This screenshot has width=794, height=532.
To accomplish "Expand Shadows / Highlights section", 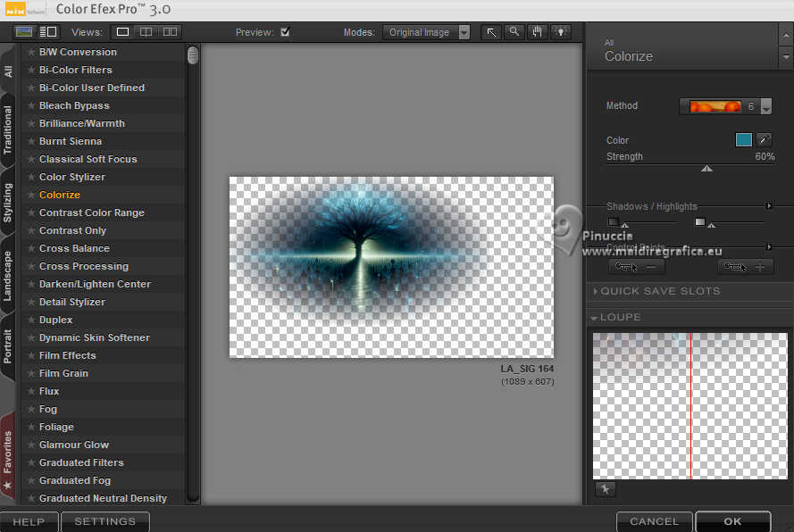I will 769,206.
